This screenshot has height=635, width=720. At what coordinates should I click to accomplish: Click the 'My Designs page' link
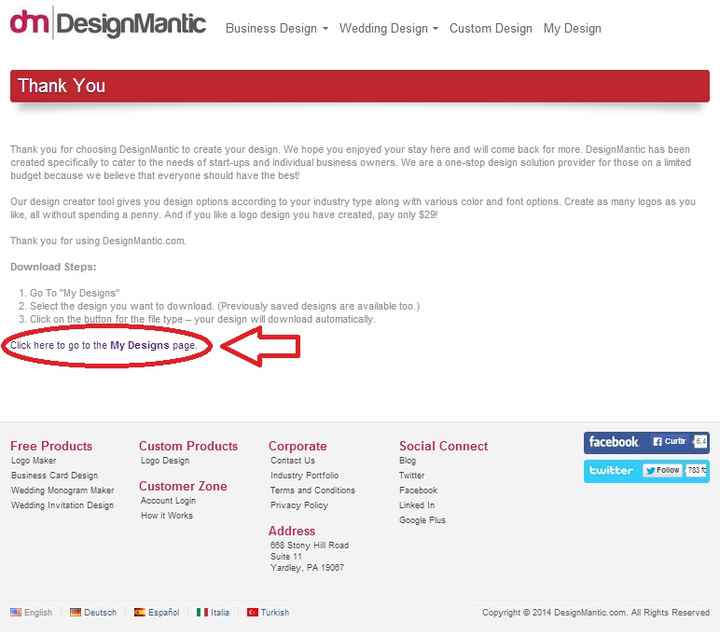[x=103, y=345]
